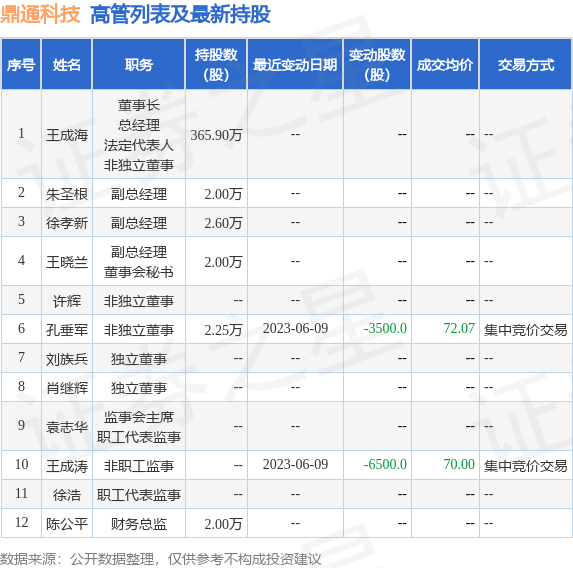Image resolution: width=573 pixels, height=568 pixels.
Task: Click the name 肖继辉
Action: (67, 388)
